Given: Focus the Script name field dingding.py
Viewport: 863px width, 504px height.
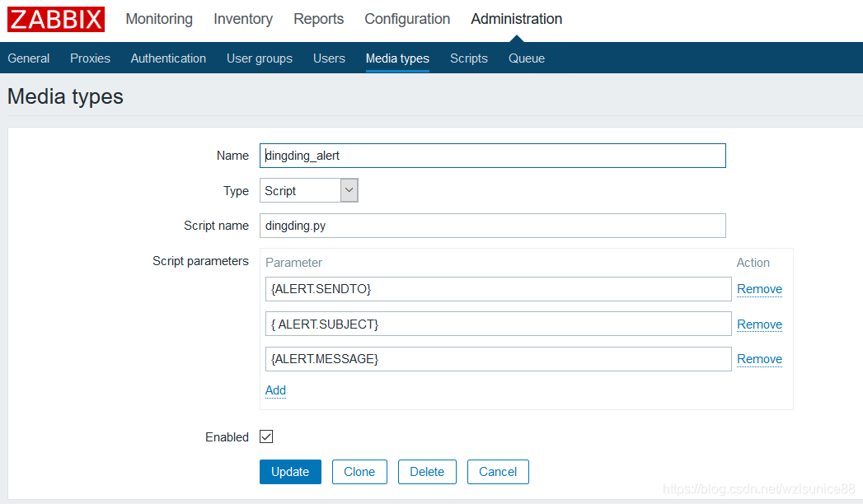Looking at the screenshot, I should coord(493,226).
